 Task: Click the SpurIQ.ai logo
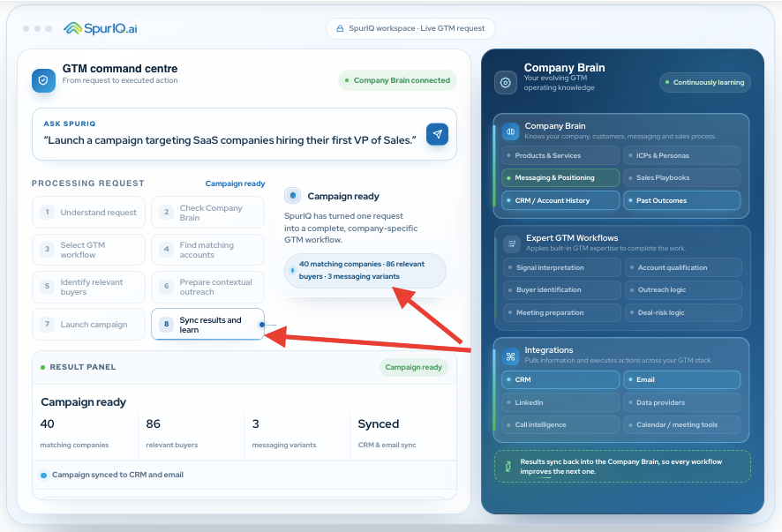101,28
